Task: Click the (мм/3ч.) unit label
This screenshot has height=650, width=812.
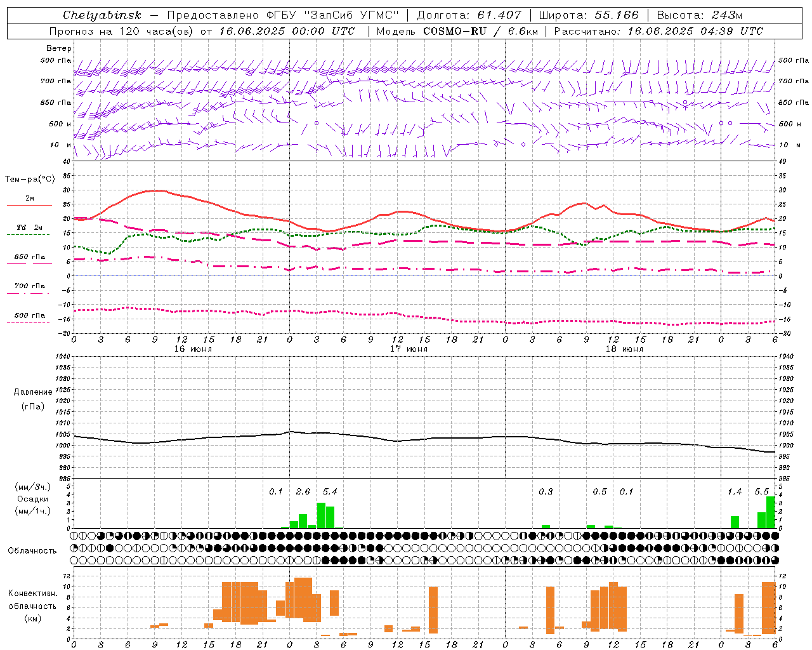Action: (33, 487)
